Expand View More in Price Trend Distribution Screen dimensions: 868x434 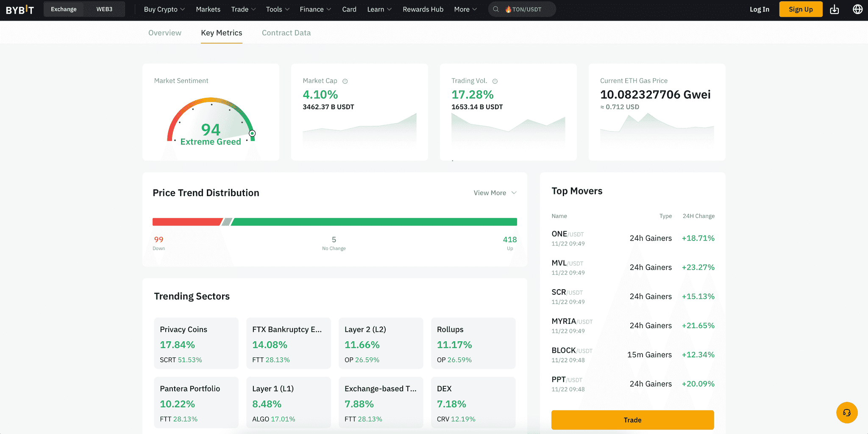[x=495, y=193]
